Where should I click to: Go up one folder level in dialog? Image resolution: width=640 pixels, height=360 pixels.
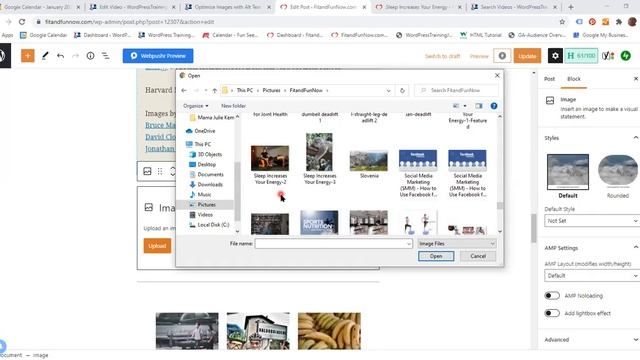tap(215, 90)
